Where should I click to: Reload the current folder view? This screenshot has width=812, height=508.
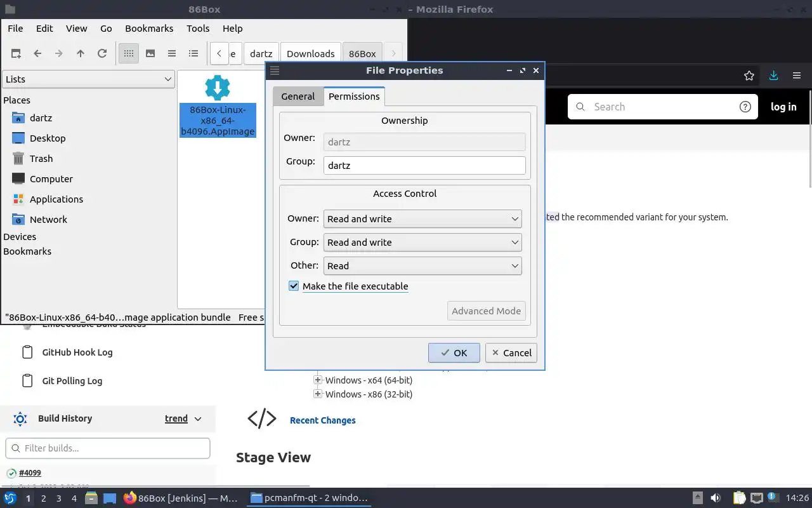click(102, 53)
